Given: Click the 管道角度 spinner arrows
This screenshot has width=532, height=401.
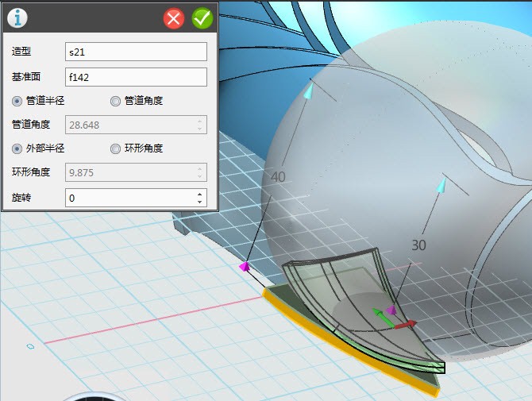Looking at the screenshot, I should [x=199, y=125].
